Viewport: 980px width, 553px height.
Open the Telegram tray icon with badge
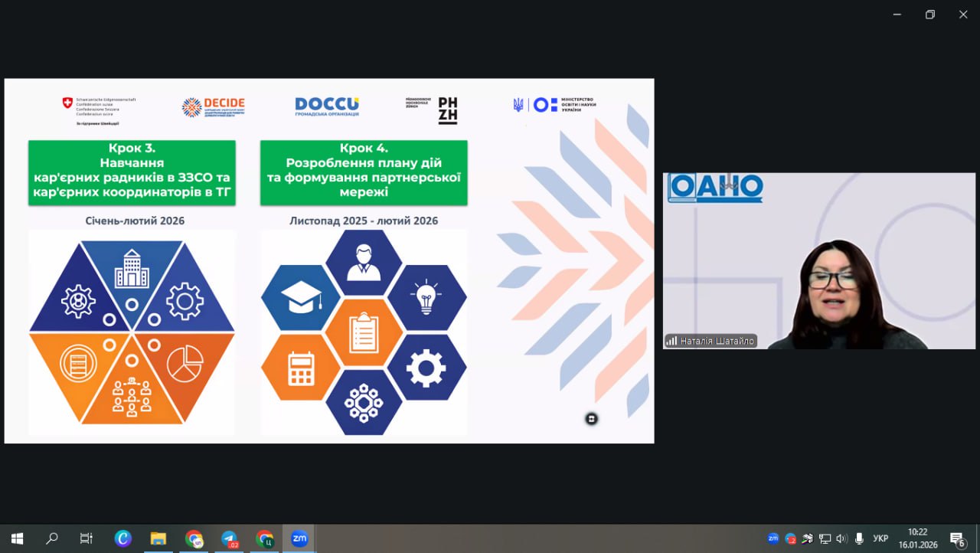(791, 538)
